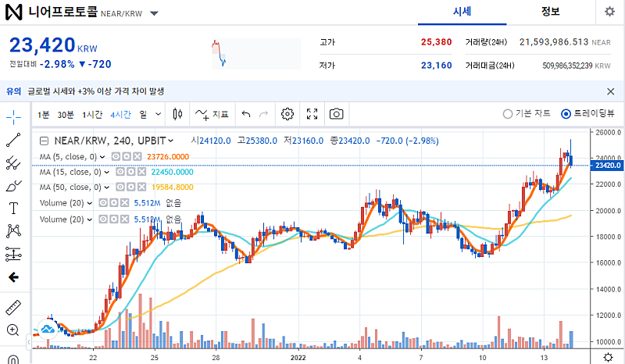This screenshot has height=364, width=625.
Task: Select the brush drawing tool
Action: coord(13,185)
